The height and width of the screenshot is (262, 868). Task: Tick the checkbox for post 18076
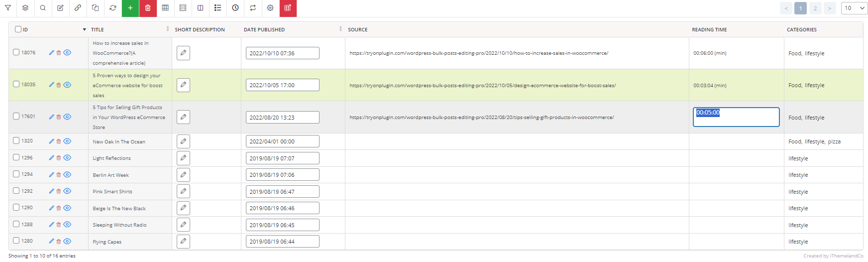point(16,52)
